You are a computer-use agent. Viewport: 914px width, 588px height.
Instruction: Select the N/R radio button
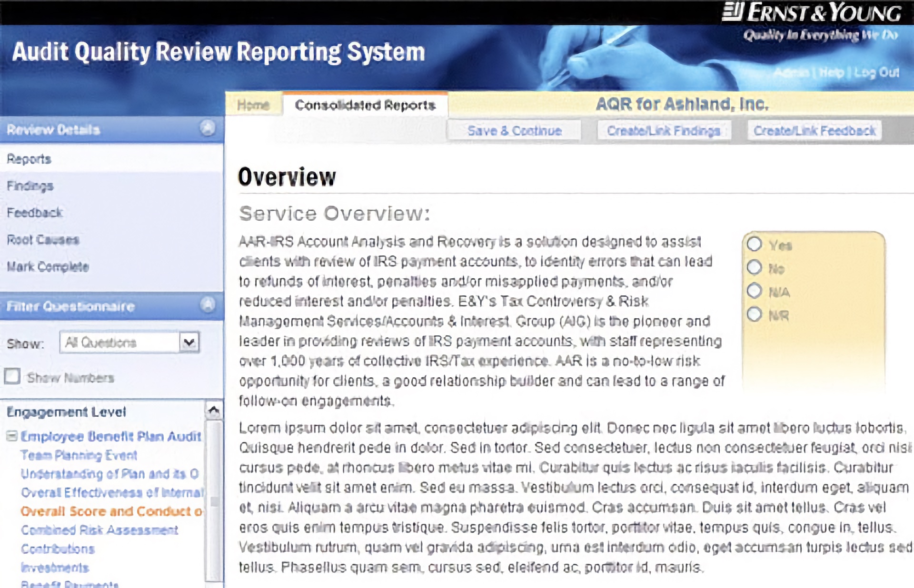(754, 314)
